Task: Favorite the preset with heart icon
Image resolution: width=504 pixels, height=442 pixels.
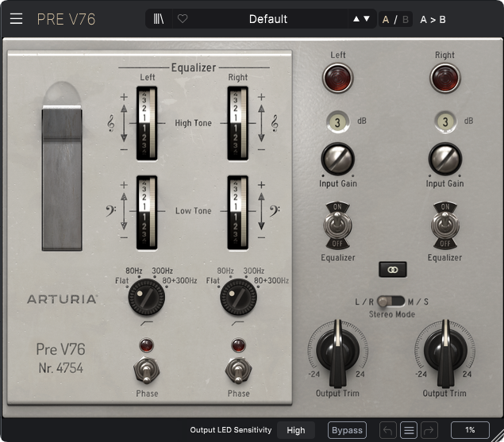Action: pos(183,18)
